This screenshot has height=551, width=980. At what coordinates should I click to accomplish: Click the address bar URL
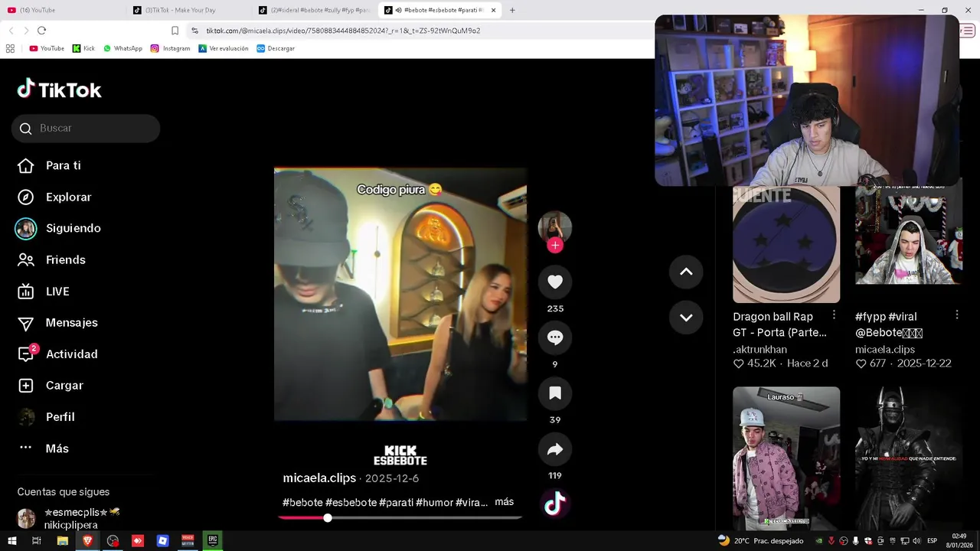[343, 31]
